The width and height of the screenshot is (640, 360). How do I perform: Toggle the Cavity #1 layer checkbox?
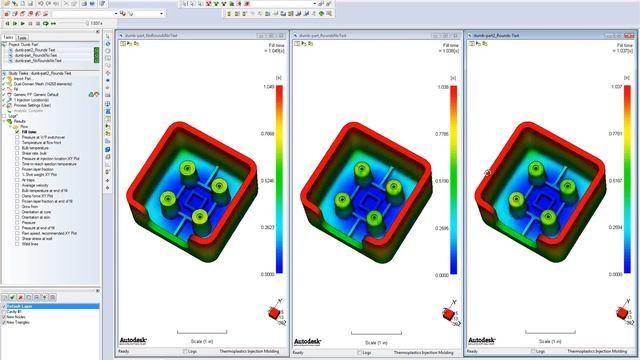(x=4, y=311)
